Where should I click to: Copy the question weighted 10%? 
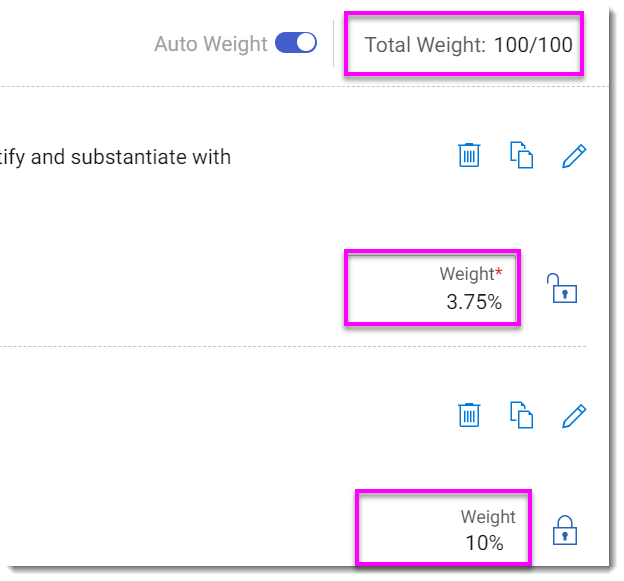521,414
